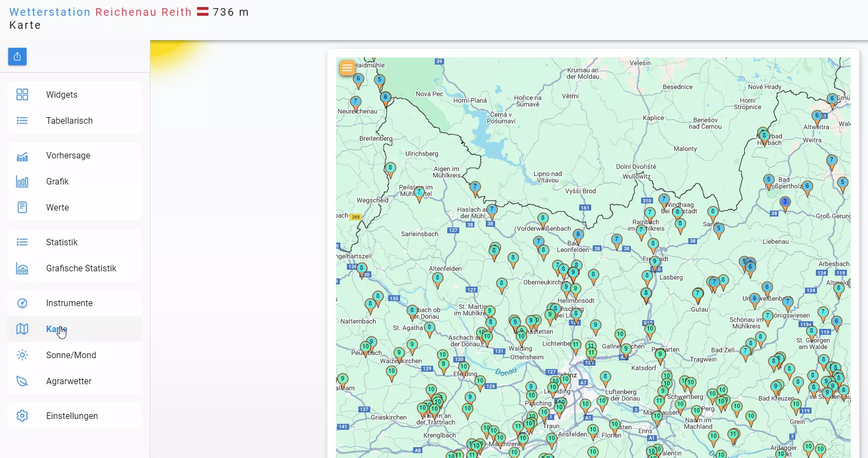Screen dimensions: 868x458
Task: Click the Donau river label
Action: coord(506,372)
